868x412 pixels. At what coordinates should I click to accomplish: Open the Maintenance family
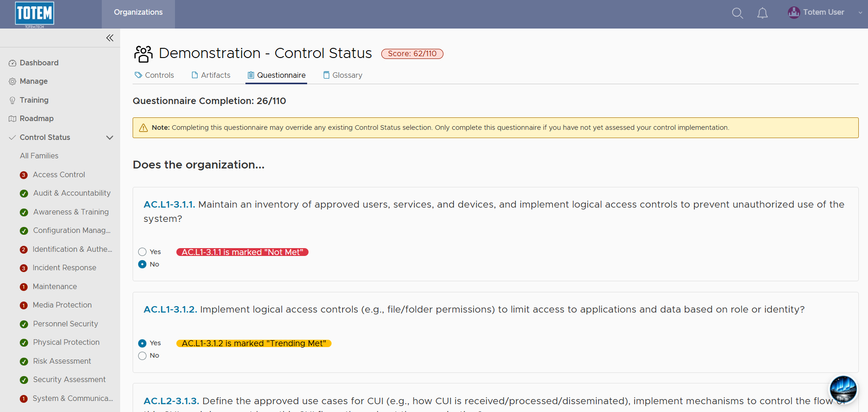click(x=55, y=286)
